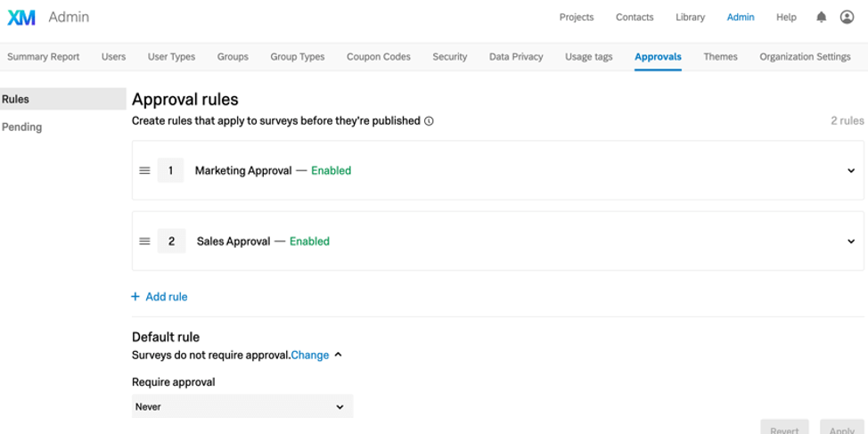
Task: Expand the Marketing Approval rule chevron
Action: 851,170
